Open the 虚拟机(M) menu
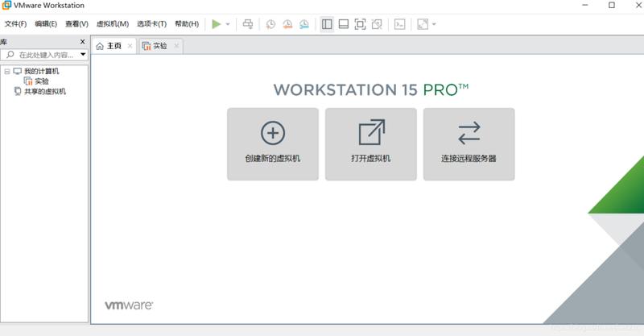The image size is (644, 336). pos(113,24)
